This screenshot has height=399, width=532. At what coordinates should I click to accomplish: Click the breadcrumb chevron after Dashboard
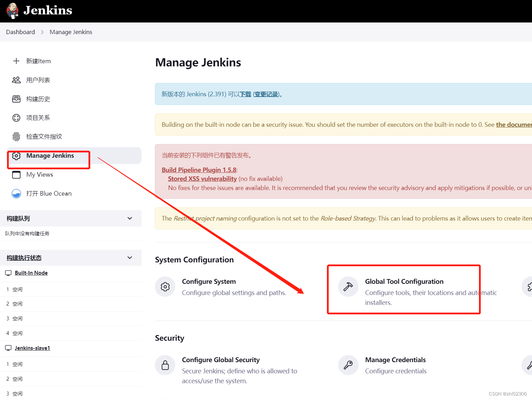pos(42,32)
